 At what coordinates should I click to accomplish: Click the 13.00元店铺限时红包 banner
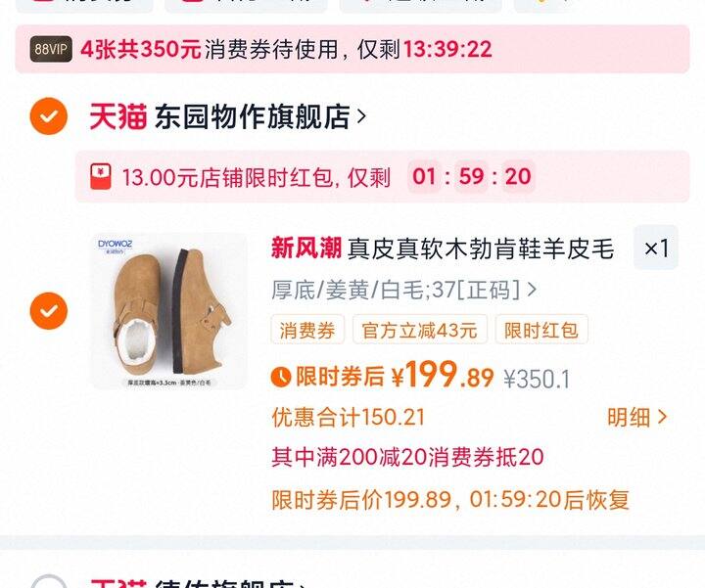(x=382, y=176)
